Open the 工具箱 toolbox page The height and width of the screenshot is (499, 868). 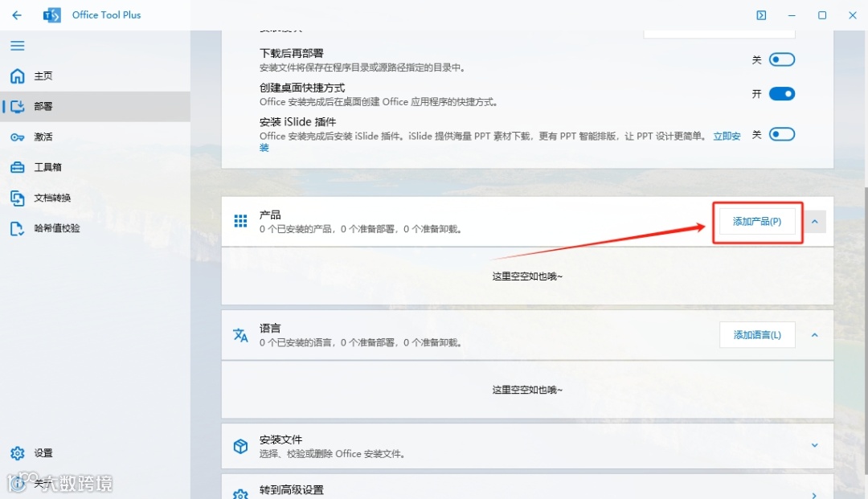click(95, 167)
